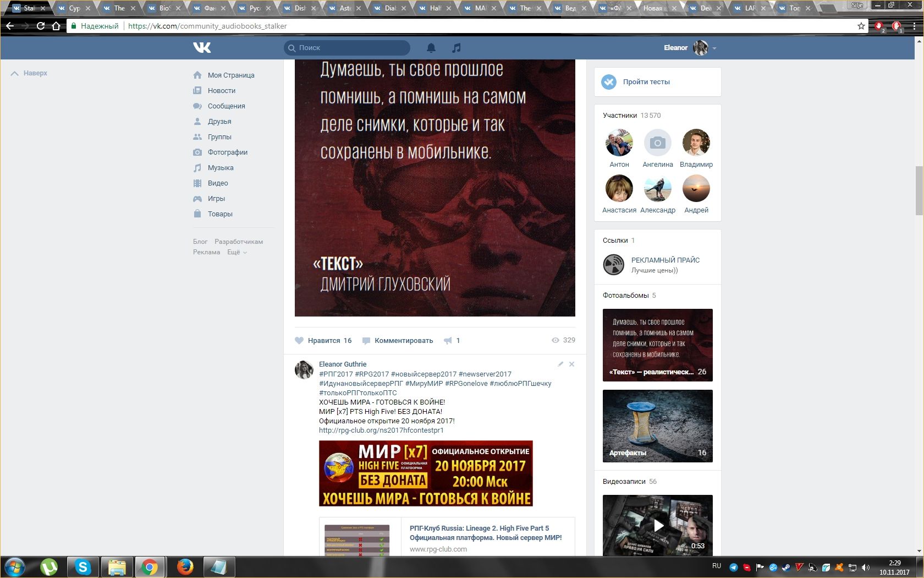Image resolution: width=924 pixels, height=578 pixels.
Task: Click the Наверх up arrow
Action: pyautogui.click(x=15, y=73)
